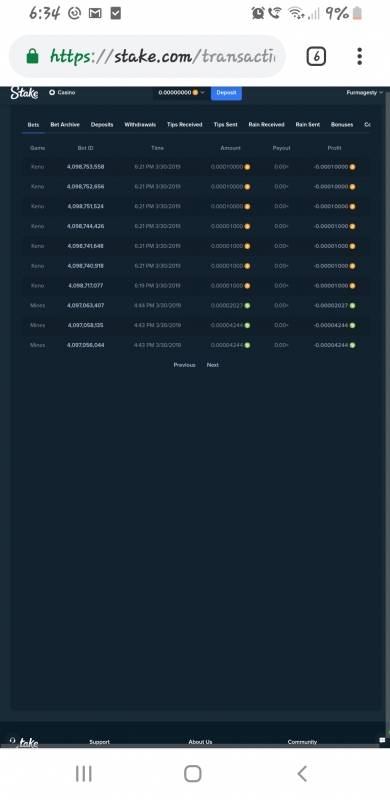Open the live chat bubble icon

382,740
